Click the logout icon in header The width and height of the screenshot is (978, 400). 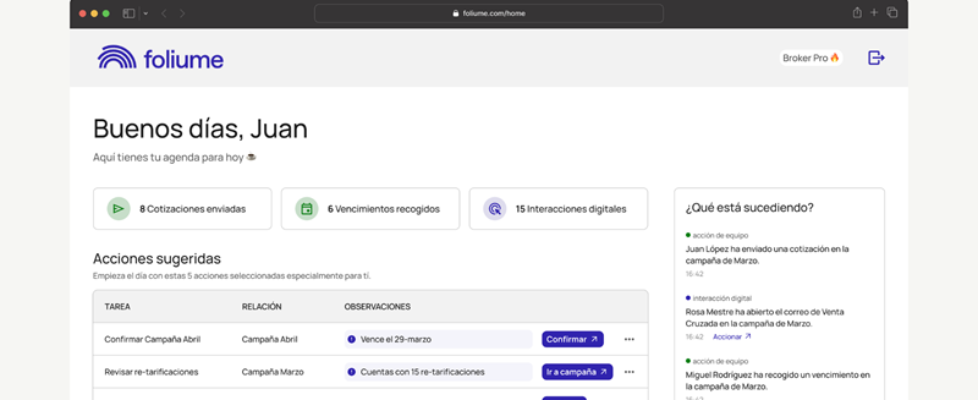tap(876, 58)
